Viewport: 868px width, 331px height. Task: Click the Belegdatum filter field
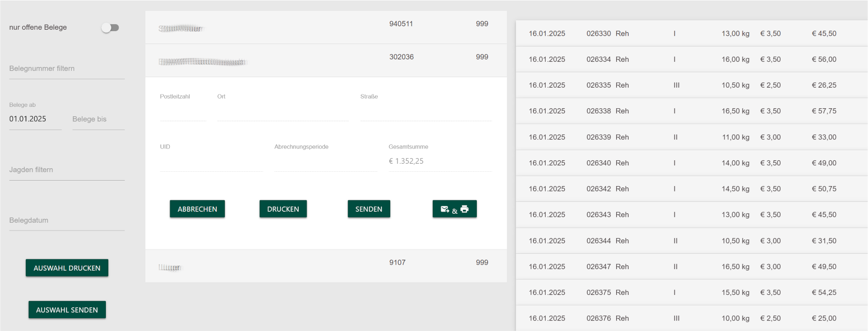click(x=66, y=220)
